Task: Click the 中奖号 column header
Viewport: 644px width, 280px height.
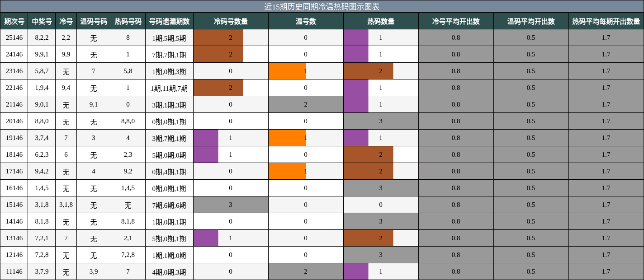Action: (42, 21)
